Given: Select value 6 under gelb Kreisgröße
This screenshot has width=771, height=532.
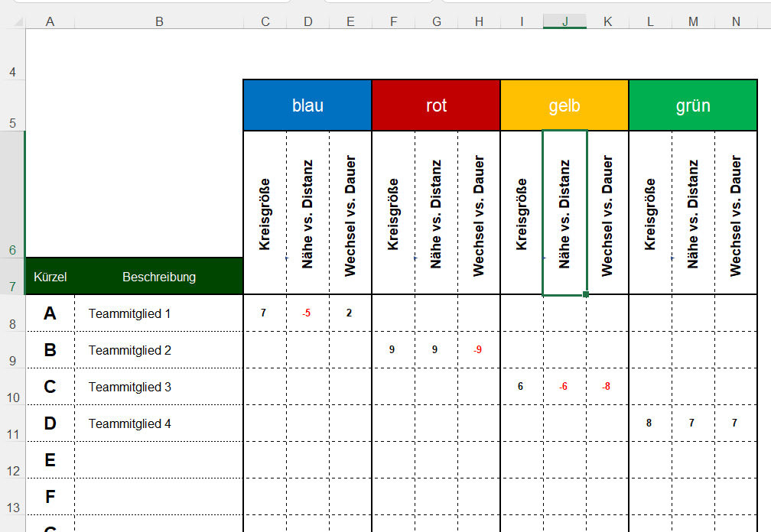Looking at the screenshot, I should point(520,387).
